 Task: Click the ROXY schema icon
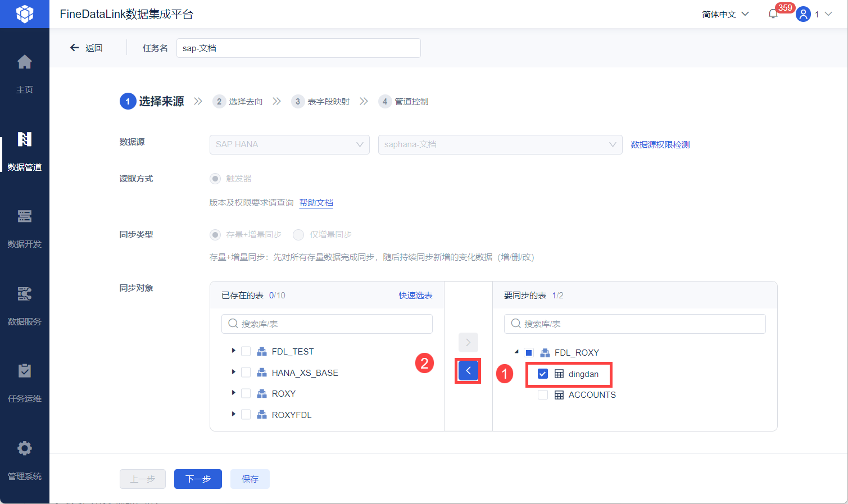click(x=262, y=394)
